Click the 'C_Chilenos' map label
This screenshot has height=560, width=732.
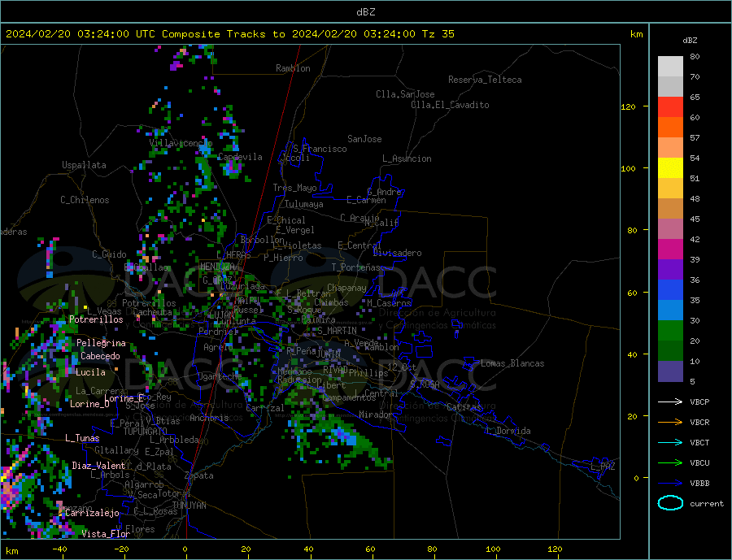point(85,200)
